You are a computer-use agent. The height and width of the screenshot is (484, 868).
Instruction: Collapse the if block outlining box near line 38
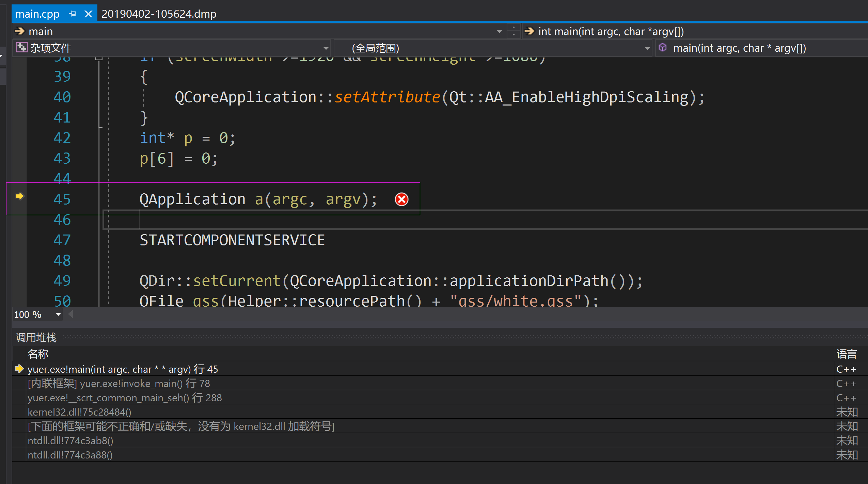coord(99,59)
